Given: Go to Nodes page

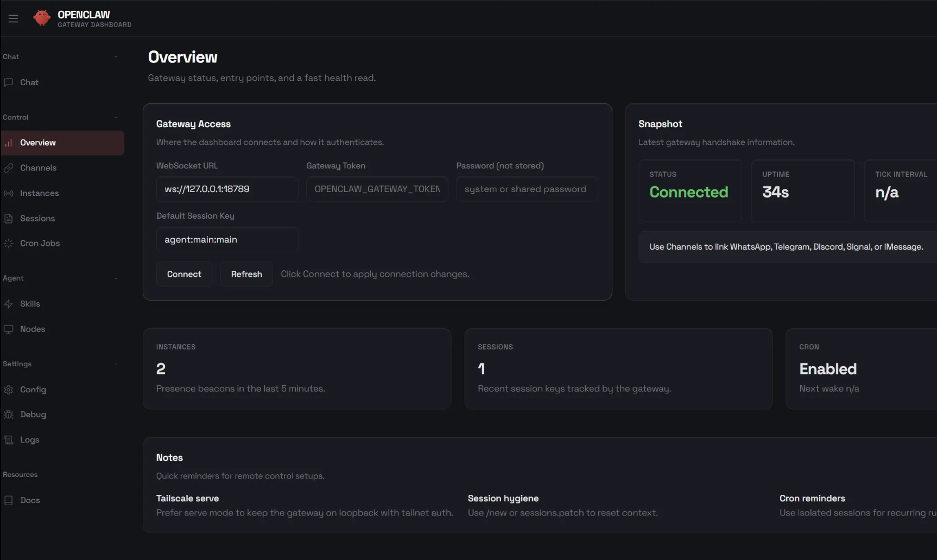Looking at the screenshot, I should 62,329.
